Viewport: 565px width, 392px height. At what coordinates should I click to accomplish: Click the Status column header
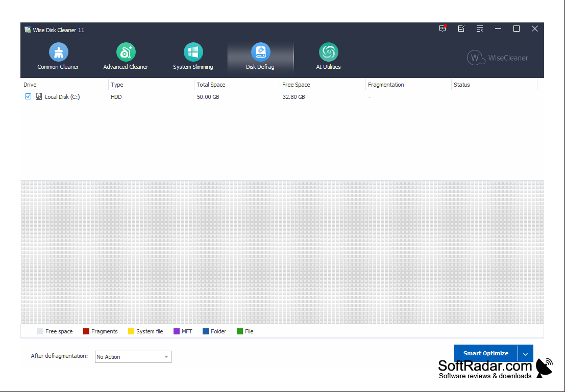[495, 85]
